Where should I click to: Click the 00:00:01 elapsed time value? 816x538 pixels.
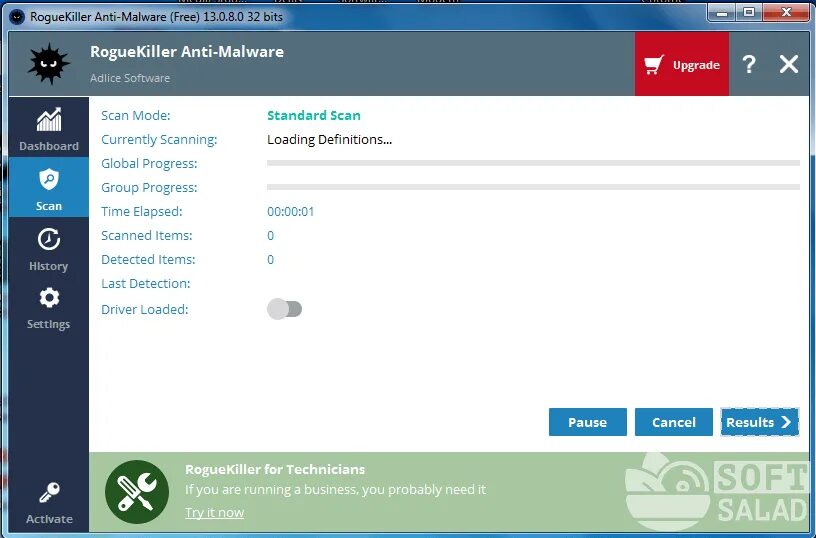tap(290, 212)
